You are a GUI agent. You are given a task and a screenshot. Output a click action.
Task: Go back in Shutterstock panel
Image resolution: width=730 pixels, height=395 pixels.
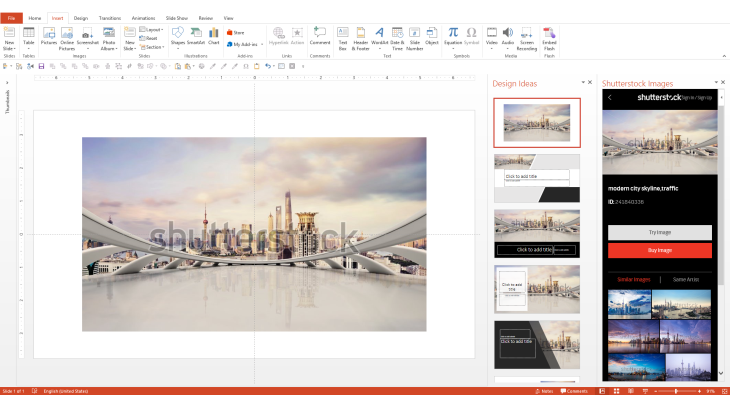pos(609,97)
